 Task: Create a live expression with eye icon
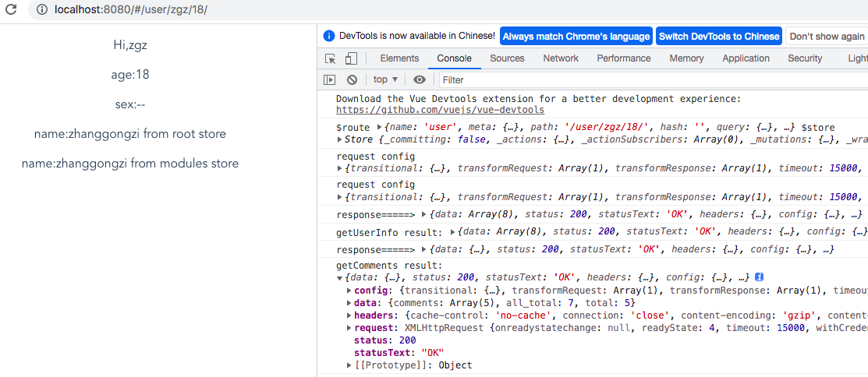click(x=420, y=79)
